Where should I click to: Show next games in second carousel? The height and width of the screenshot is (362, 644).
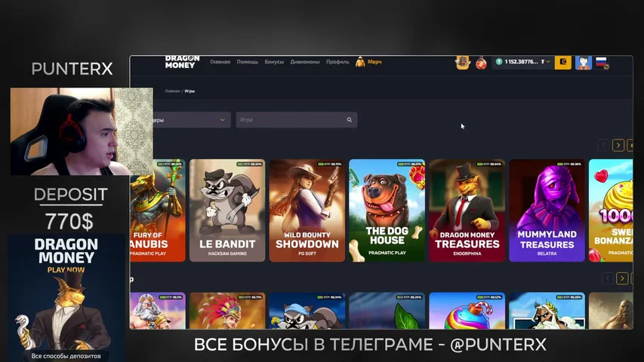click(622, 278)
